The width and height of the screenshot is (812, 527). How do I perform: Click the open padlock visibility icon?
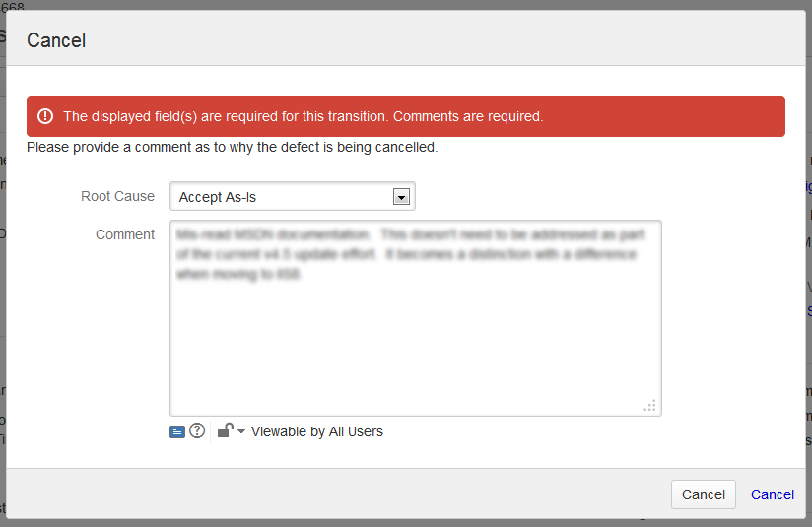point(226,430)
